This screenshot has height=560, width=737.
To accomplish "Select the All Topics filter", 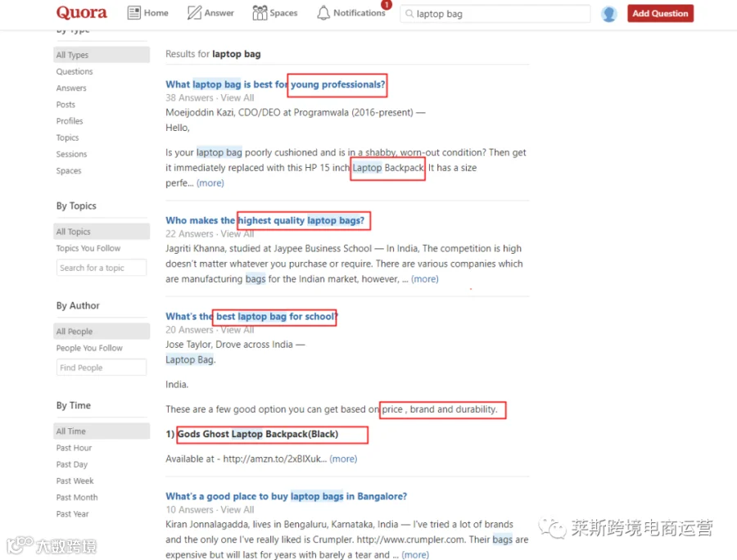I will pos(102,232).
